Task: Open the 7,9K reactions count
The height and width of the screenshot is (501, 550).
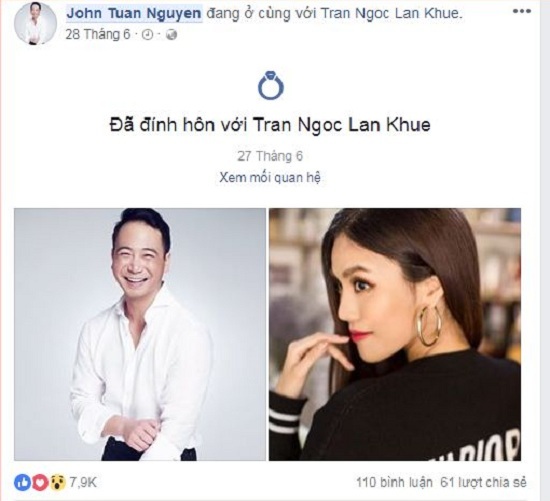Action: 83,483
